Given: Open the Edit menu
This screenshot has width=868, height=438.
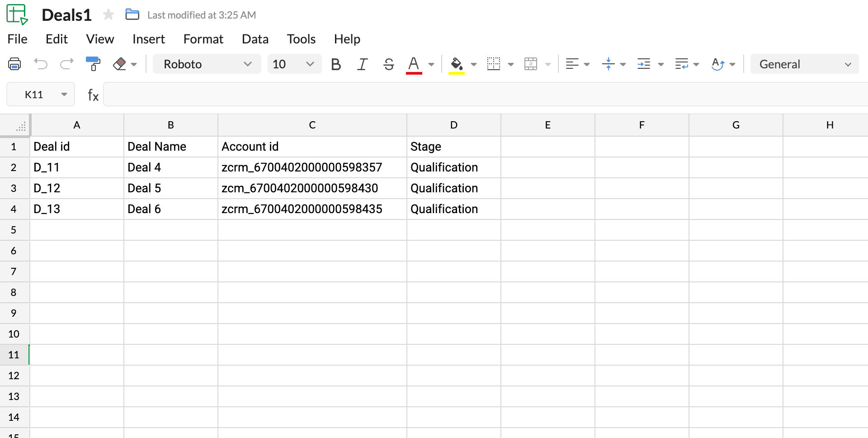Looking at the screenshot, I should click(x=57, y=39).
